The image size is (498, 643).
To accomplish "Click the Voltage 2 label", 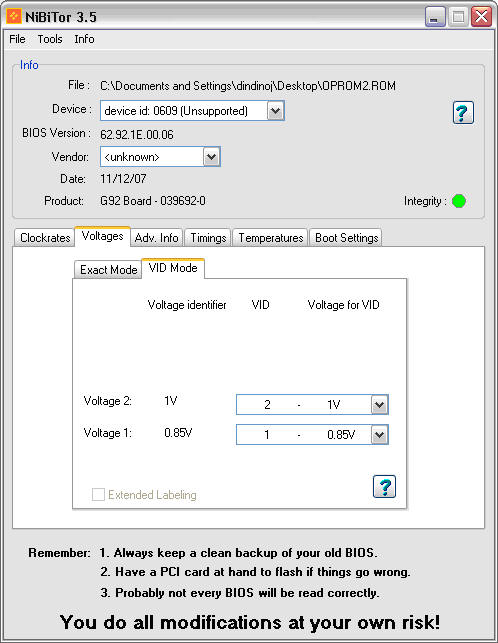I will tap(107, 401).
